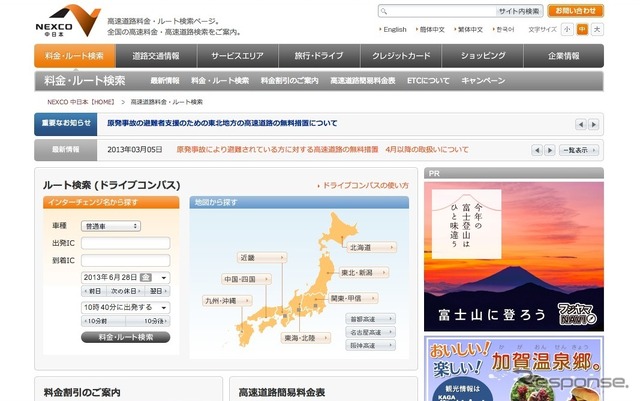Open the 10時40分に出発する time dropdown
This screenshot has height=401, width=640.
(x=126, y=307)
